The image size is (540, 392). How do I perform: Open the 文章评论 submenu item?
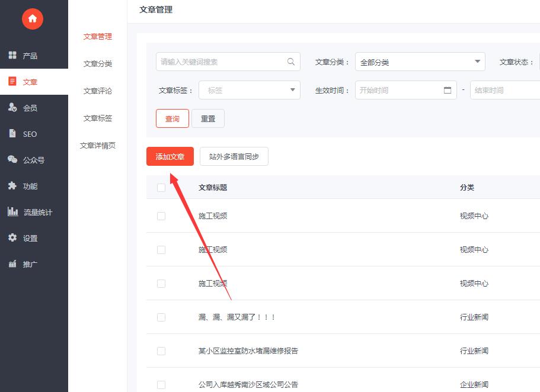98,91
